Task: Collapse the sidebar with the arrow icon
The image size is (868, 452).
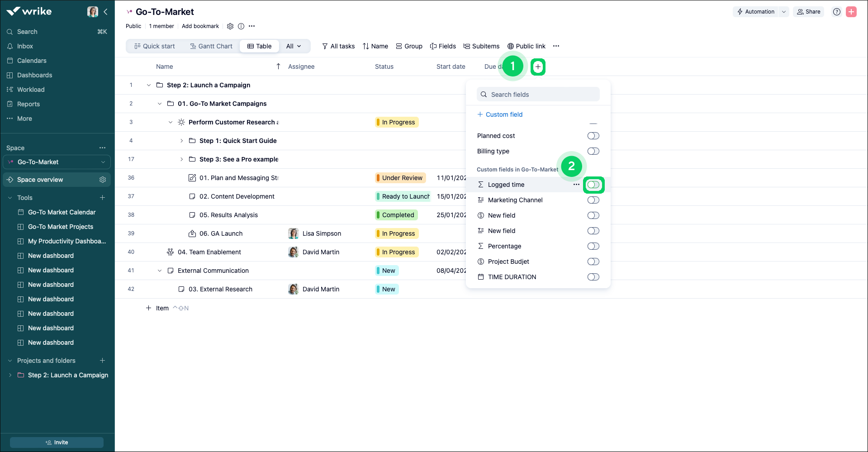Action: 105,12
